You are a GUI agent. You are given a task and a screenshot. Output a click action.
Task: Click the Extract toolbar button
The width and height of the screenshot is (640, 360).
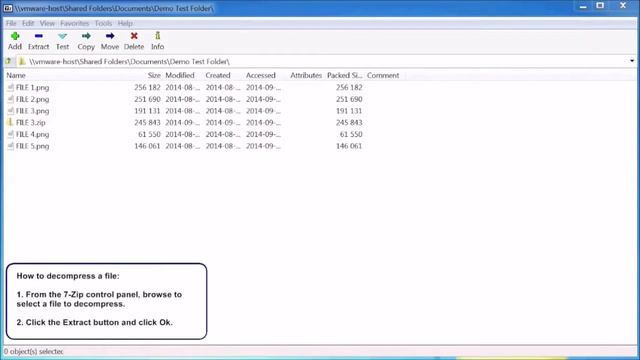[x=38, y=41]
